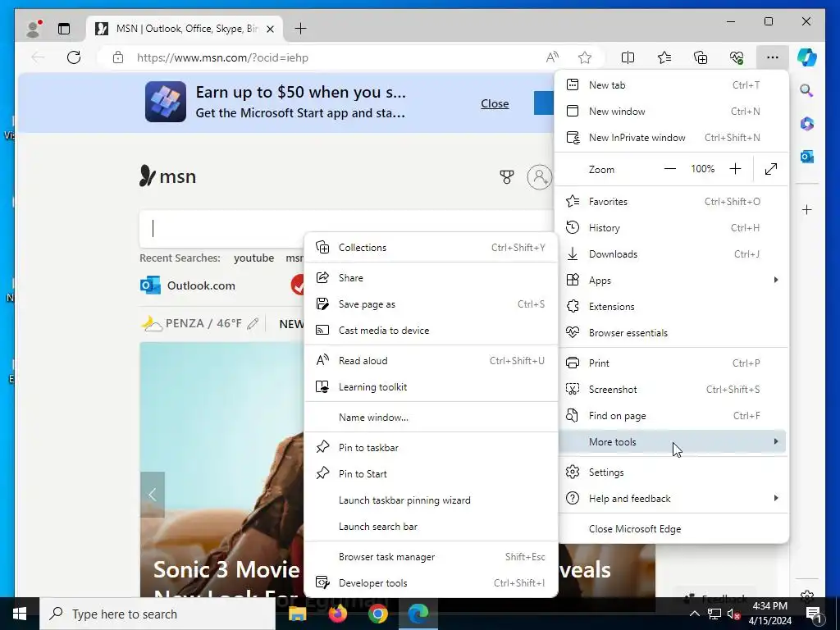Click the zoom out minus button
This screenshot has width=840, height=630.
pos(669,169)
